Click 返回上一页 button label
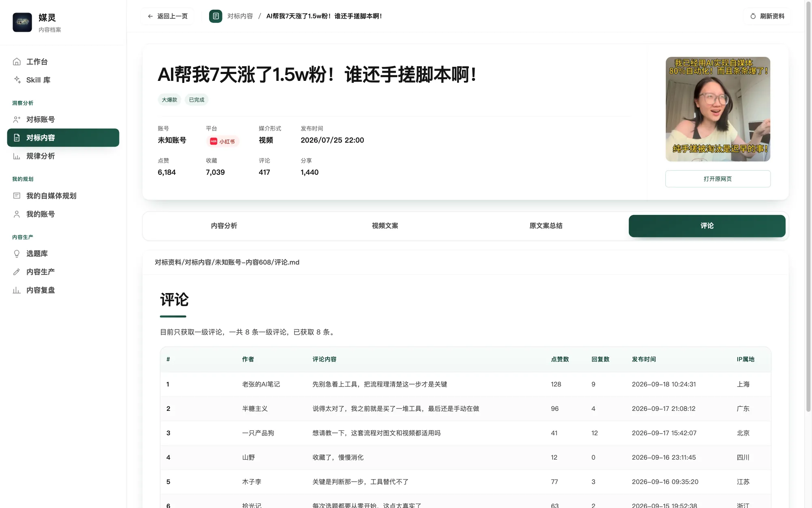 pyautogui.click(x=173, y=16)
